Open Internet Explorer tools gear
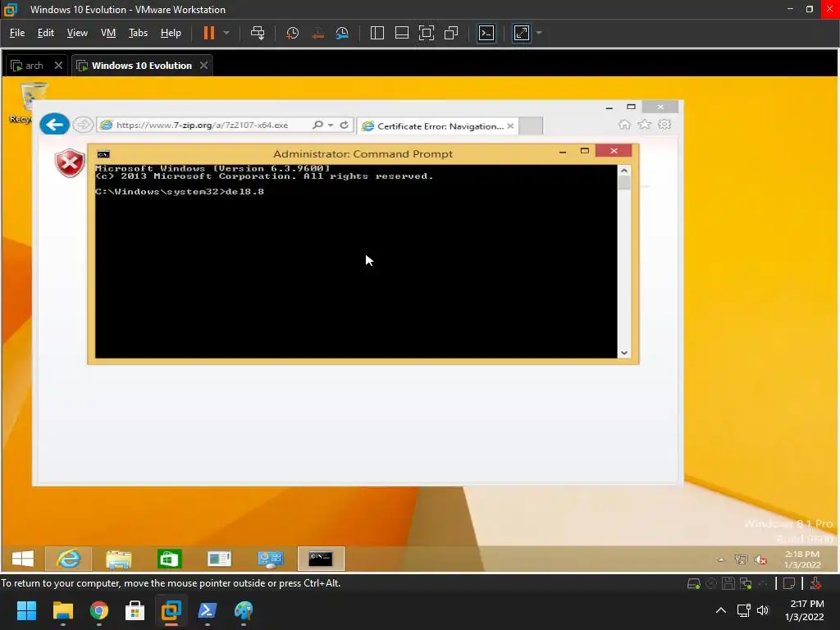This screenshot has height=630, width=840. click(664, 125)
